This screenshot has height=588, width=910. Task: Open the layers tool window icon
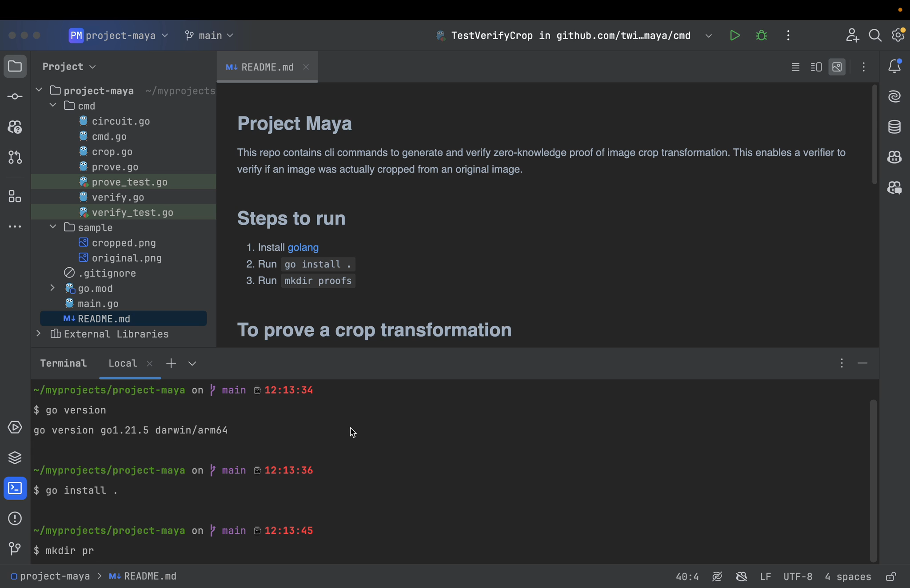15,457
